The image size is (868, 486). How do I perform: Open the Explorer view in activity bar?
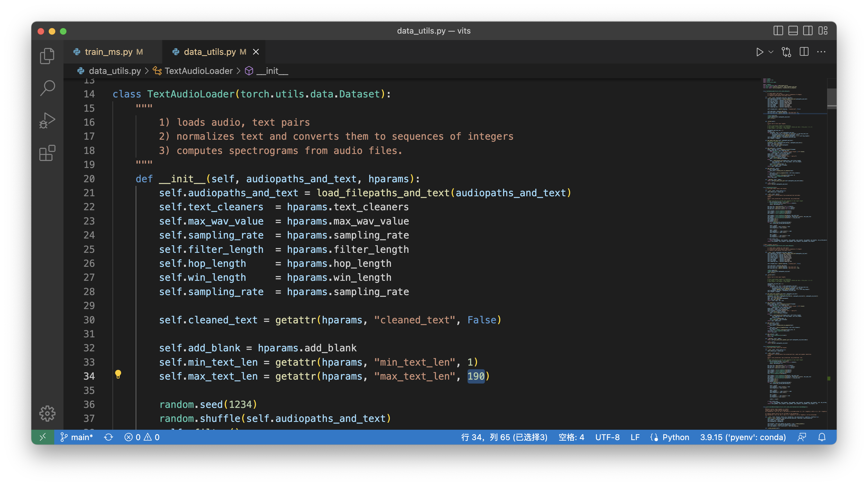point(47,56)
